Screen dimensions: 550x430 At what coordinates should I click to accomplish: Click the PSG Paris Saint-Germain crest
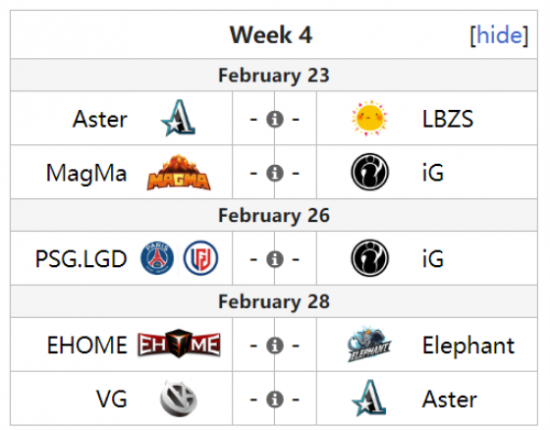157,258
